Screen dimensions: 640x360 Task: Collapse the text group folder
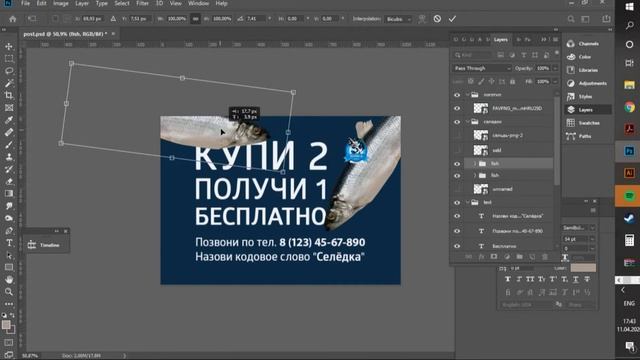[468, 202]
